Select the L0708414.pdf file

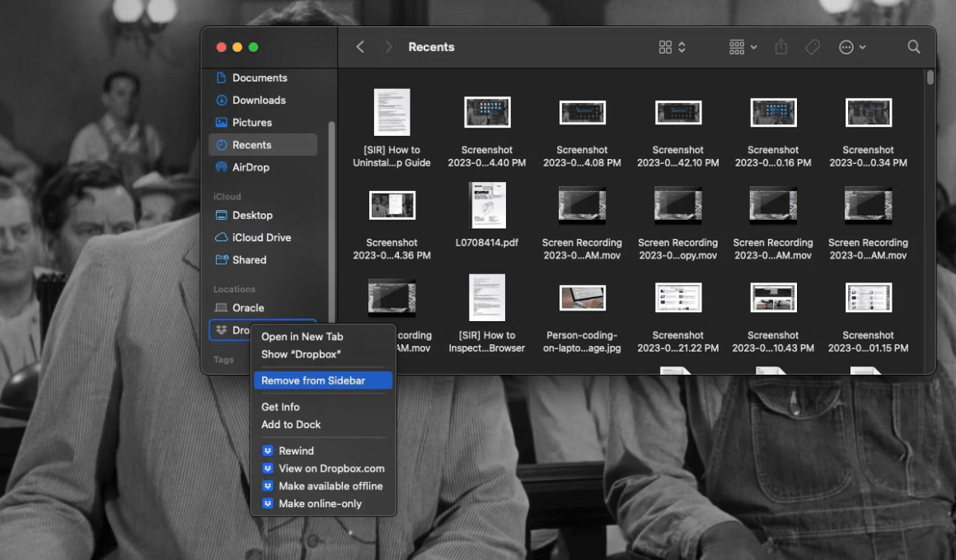(x=487, y=215)
